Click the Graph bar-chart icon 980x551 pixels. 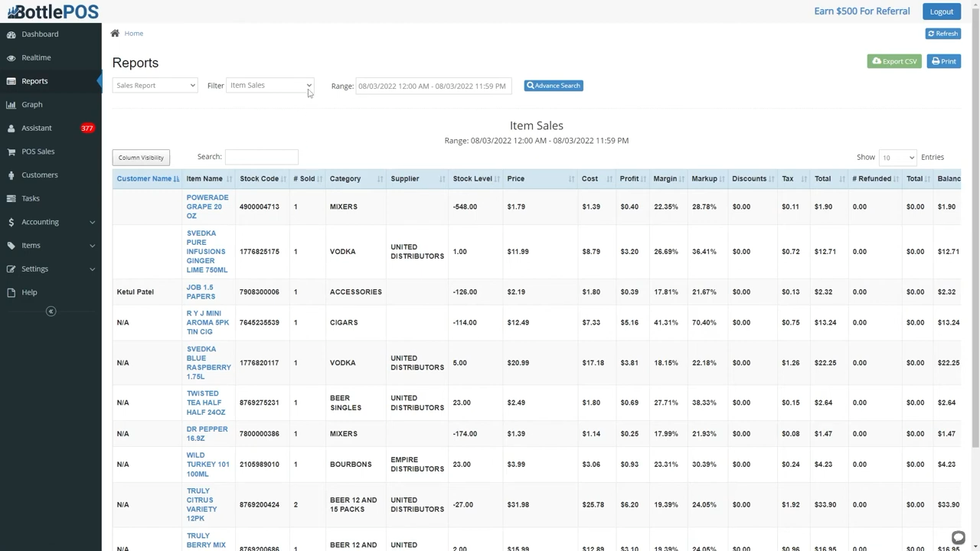pos(11,105)
